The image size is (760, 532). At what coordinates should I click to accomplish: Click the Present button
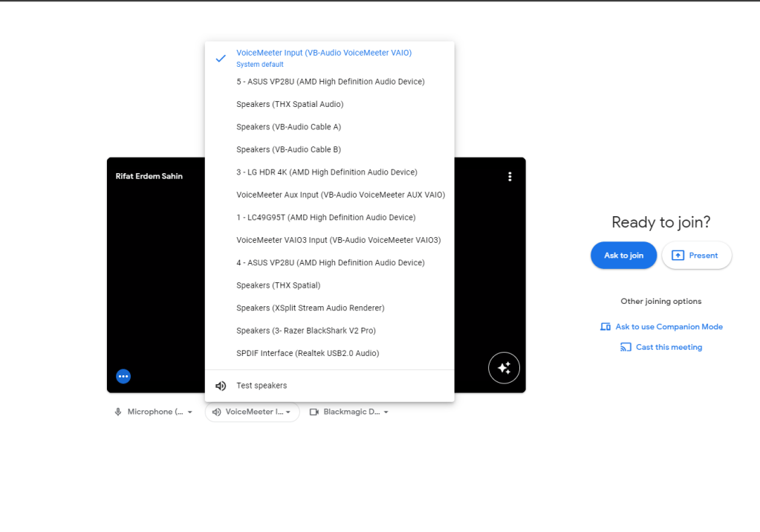pos(697,256)
